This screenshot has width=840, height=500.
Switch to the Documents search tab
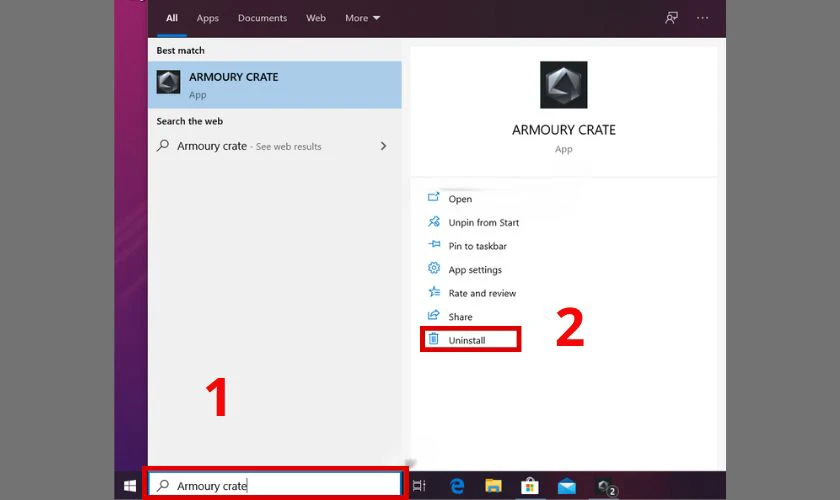(x=262, y=18)
